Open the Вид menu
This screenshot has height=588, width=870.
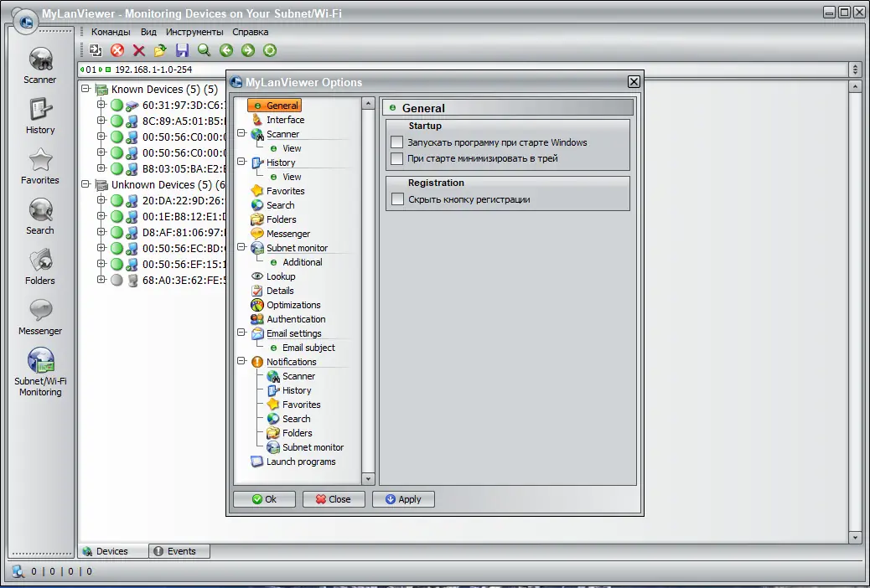click(148, 32)
